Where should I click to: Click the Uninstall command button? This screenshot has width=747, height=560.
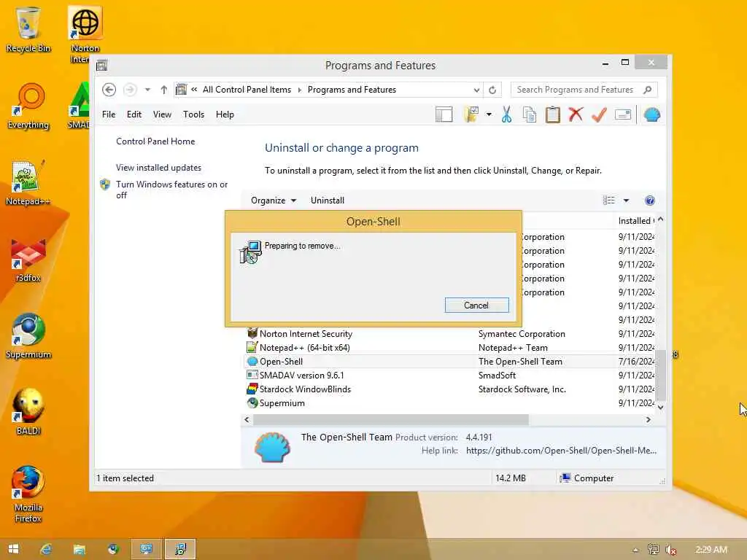tap(328, 201)
